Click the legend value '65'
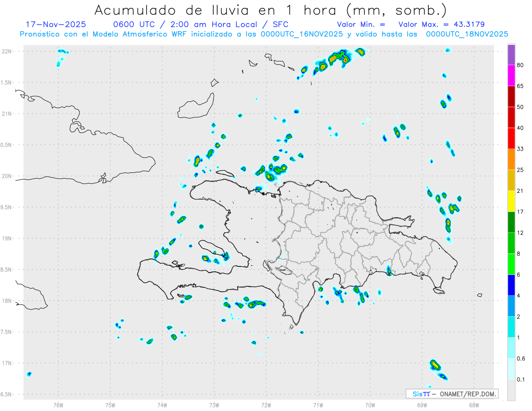Screen dimensions: 532x411 click(520, 86)
